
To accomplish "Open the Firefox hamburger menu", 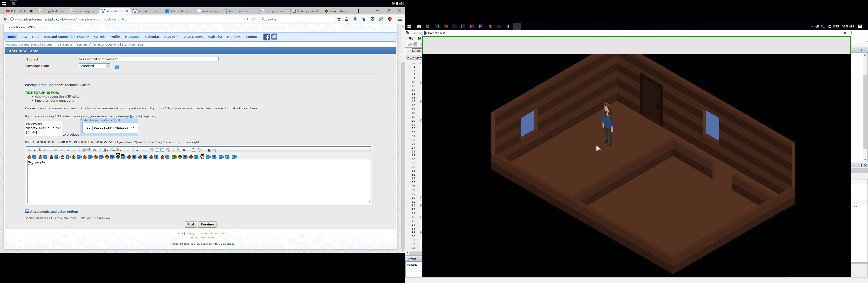I will pyautogui.click(x=400, y=19).
